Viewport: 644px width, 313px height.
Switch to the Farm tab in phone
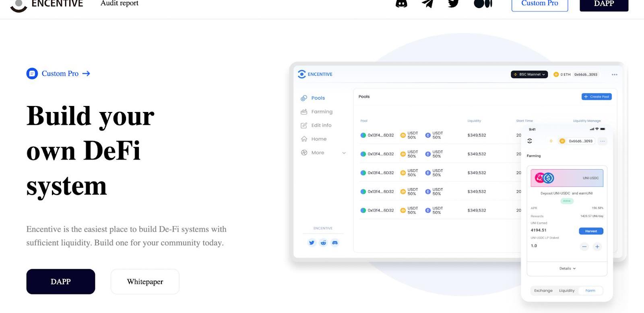(590, 290)
